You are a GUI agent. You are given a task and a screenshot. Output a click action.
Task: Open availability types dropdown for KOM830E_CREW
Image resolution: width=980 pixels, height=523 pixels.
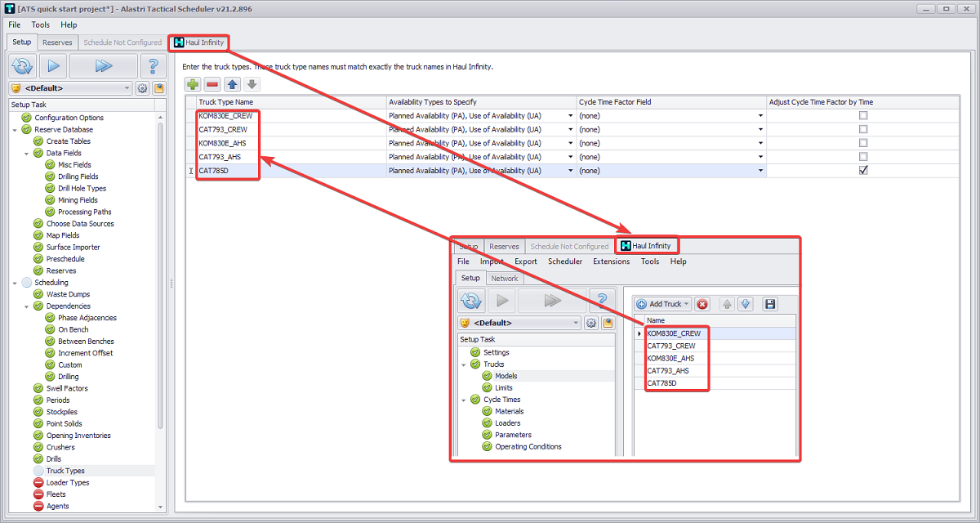pyautogui.click(x=570, y=115)
